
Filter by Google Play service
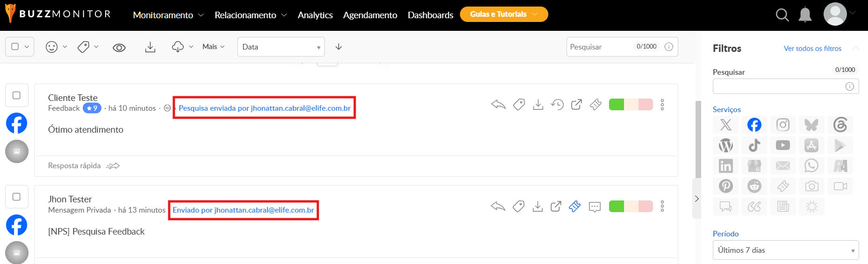(840, 145)
